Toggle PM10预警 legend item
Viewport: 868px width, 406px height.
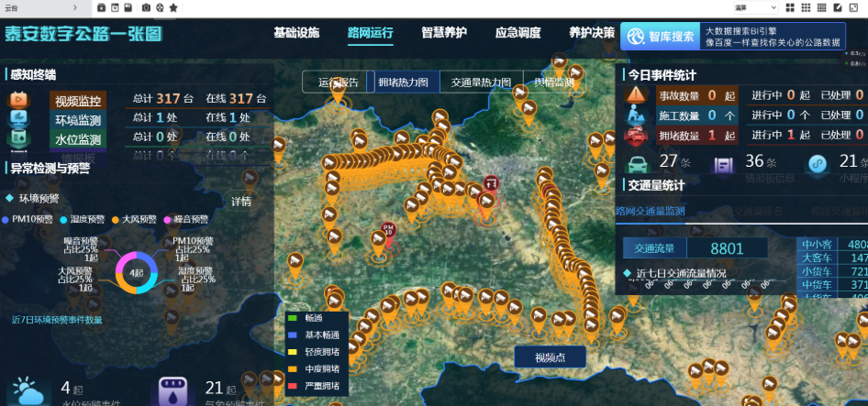pos(28,220)
